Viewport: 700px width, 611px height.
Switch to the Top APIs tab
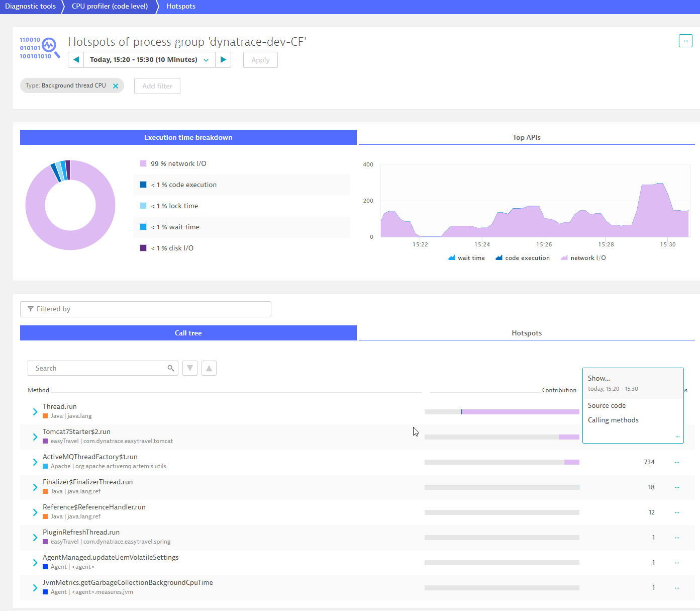527,137
